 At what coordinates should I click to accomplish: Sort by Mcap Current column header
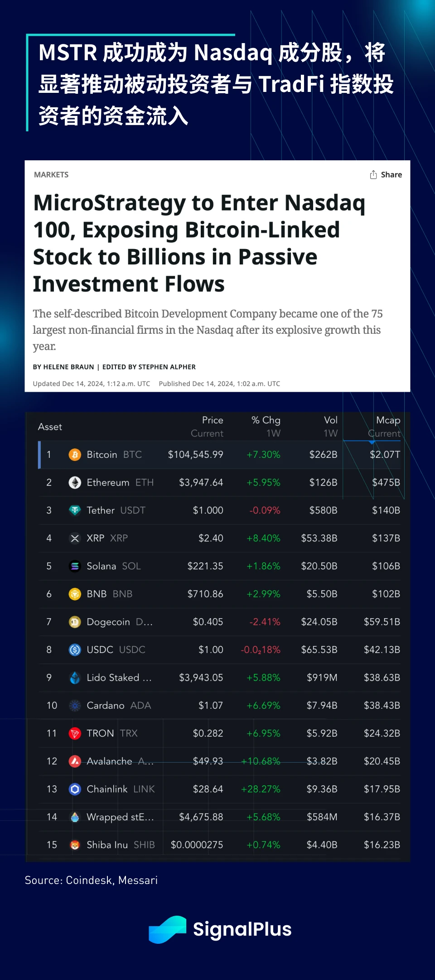click(x=385, y=427)
